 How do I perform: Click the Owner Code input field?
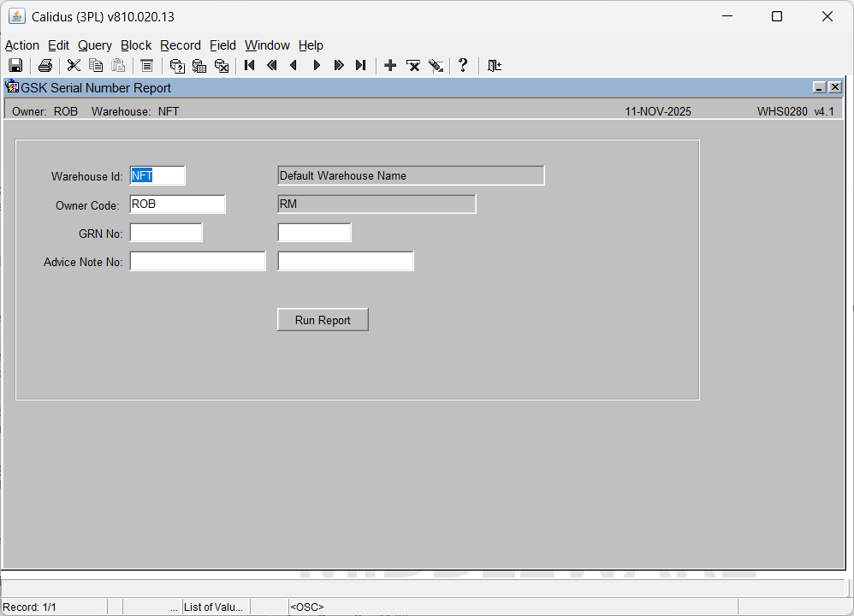click(x=177, y=204)
